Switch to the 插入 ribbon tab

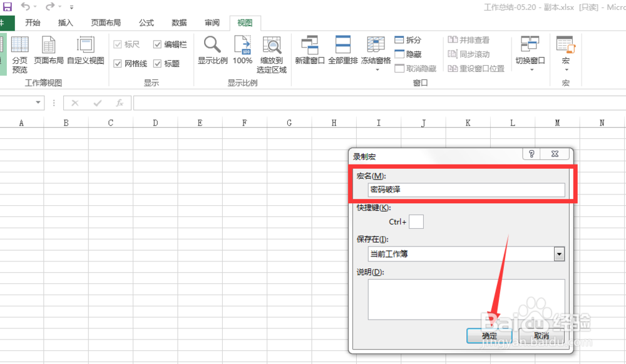(x=66, y=23)
